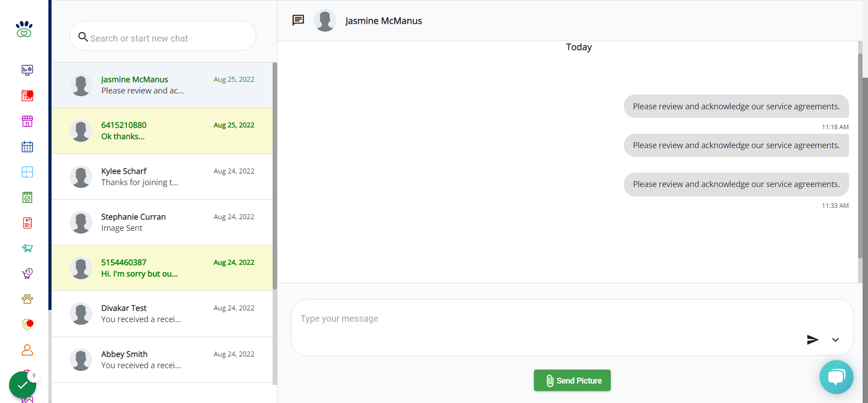Open the Jasmine McManus conversation
The height and width of the screenshot is (403, 868).
[162, 85]
